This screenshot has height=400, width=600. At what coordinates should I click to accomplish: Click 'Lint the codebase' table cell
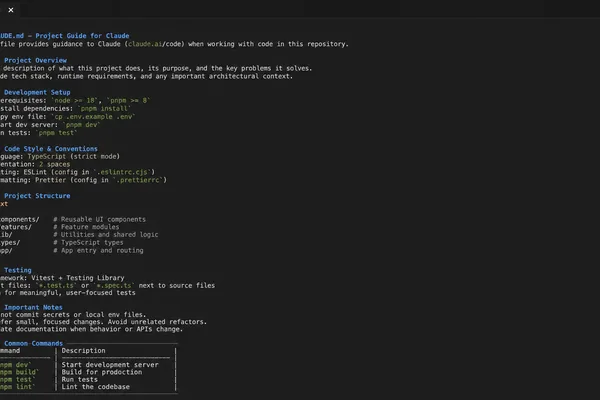tap(96, 387)
